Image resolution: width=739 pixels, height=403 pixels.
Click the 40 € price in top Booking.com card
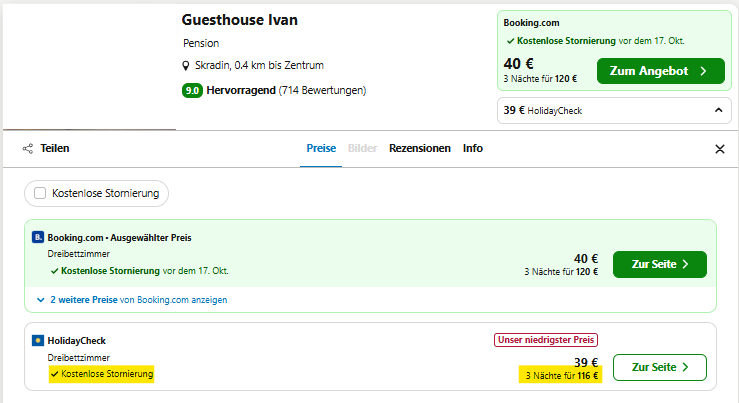tap(518, 64)
